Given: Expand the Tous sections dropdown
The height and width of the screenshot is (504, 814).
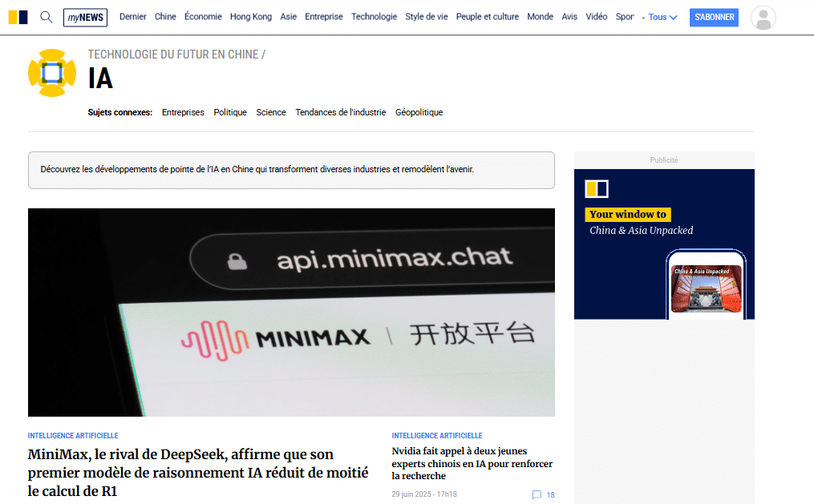Looking at the screenshot, I should click(662, 17).
